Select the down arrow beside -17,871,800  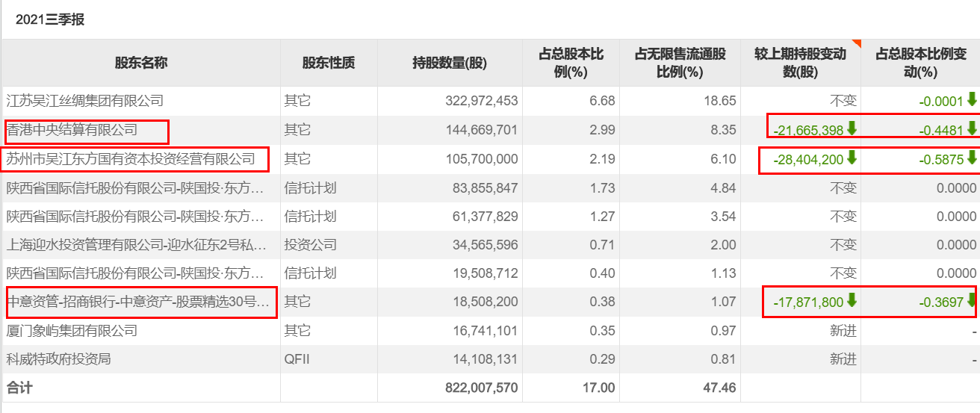pos(852,302)
